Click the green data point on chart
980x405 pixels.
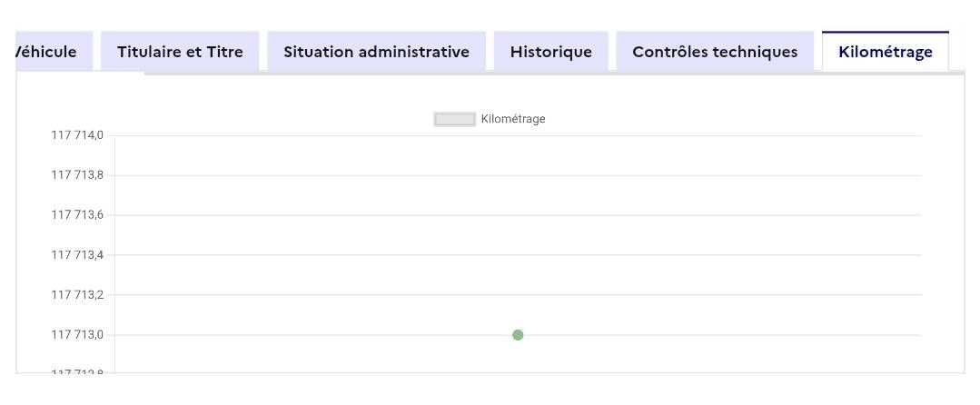(x=518, y=335)
